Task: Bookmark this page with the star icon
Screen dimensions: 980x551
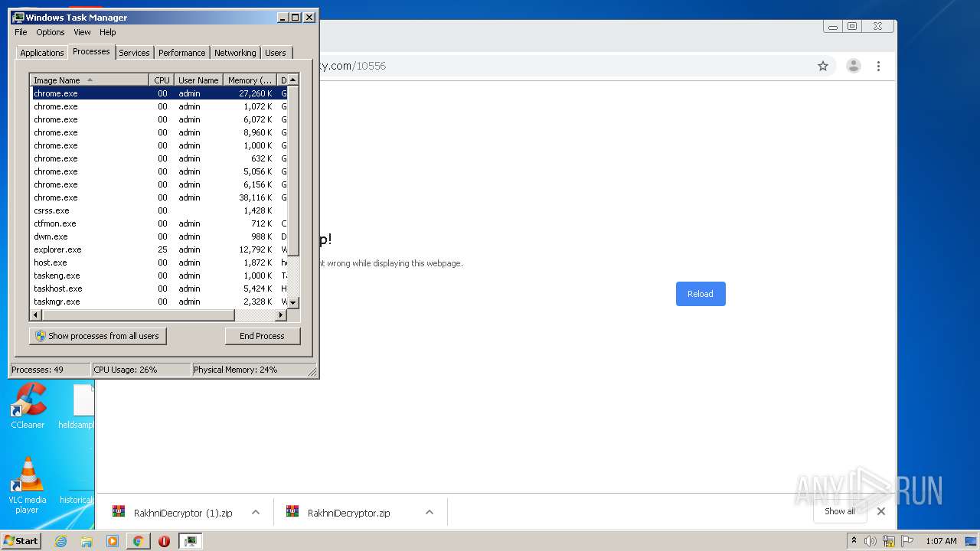Action: [823, 66]
